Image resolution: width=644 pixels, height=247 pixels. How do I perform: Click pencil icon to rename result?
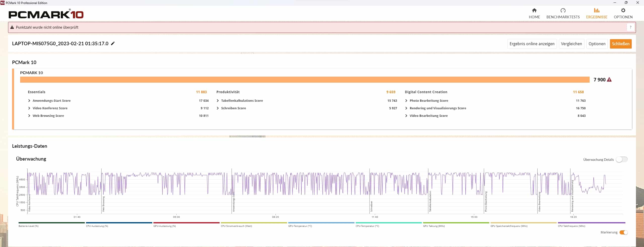pos(113,43)
